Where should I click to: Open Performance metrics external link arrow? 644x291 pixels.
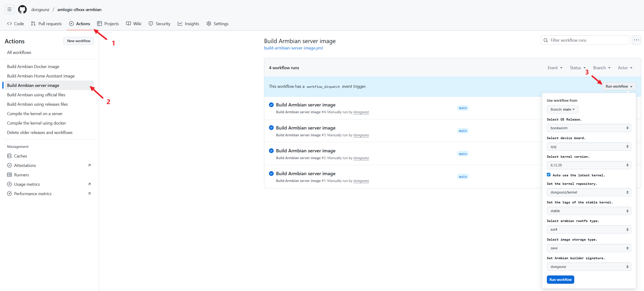point(89,194)
